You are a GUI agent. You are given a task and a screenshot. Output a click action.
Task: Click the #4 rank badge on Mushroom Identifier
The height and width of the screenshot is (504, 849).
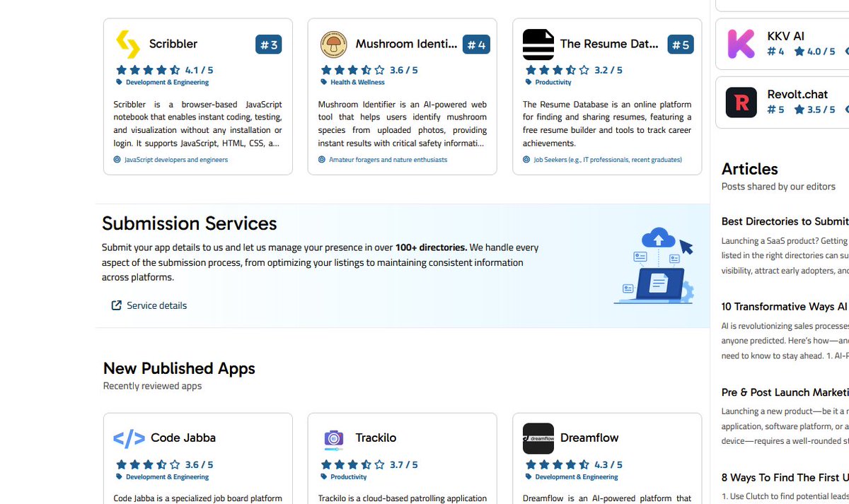476,45
